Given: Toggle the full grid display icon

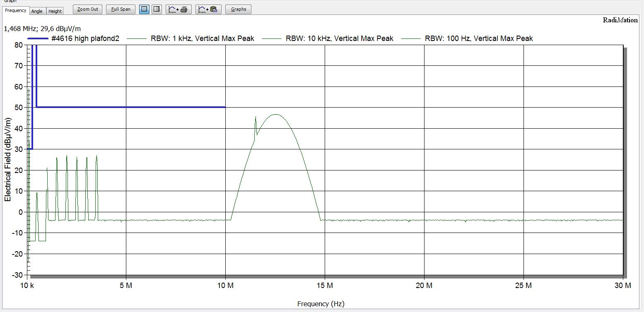Looking at the screenshot, I should click(144, 9).
